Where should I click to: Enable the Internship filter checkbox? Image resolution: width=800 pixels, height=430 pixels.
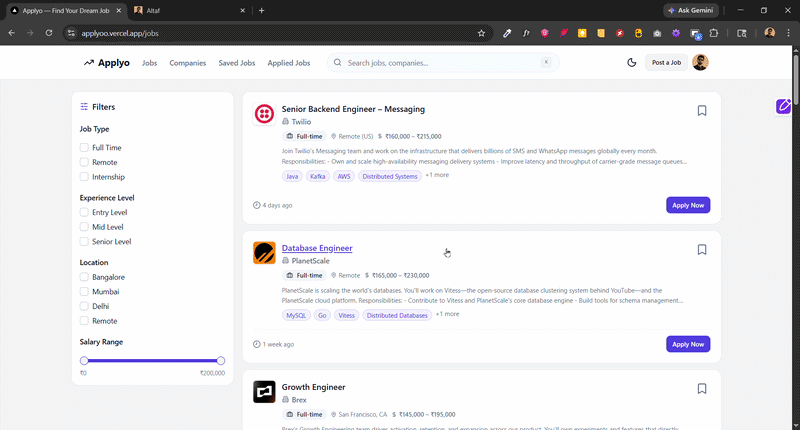point(85,177)
